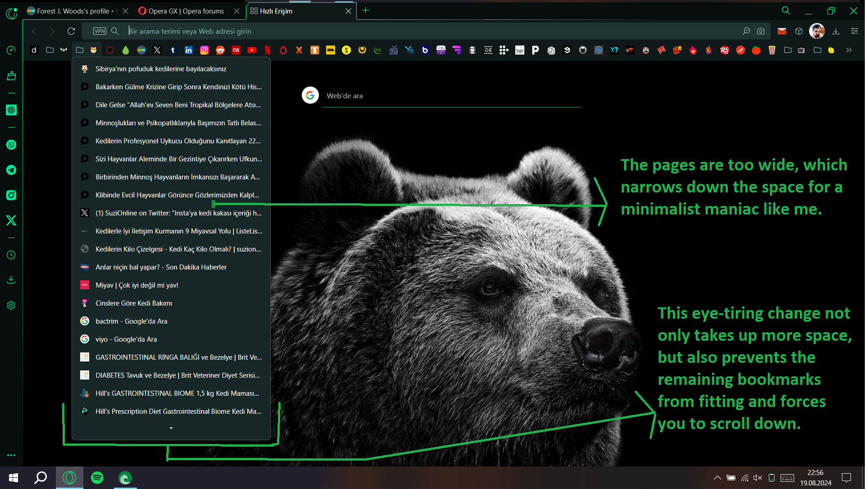
Task: Show more hidden bookmarks with double chevron
Action: [849, 50]
